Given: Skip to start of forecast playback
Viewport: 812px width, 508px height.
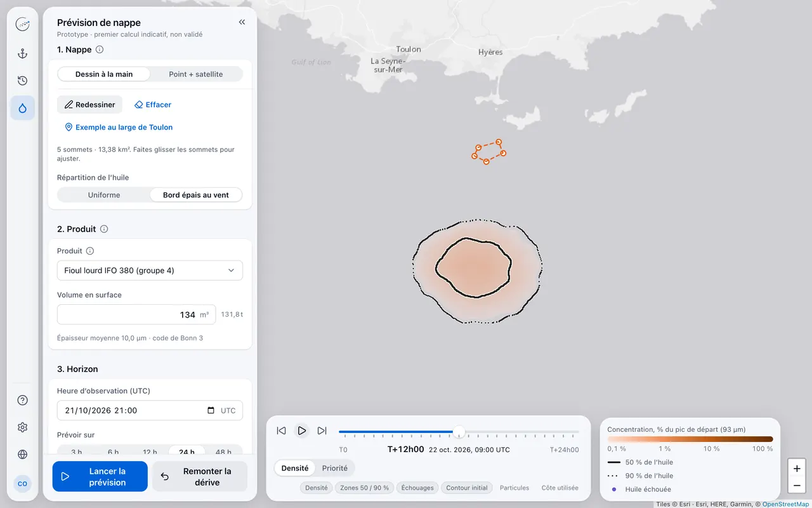Looking at the screenshot, I should pyautogui.click(x=282, y=431).
